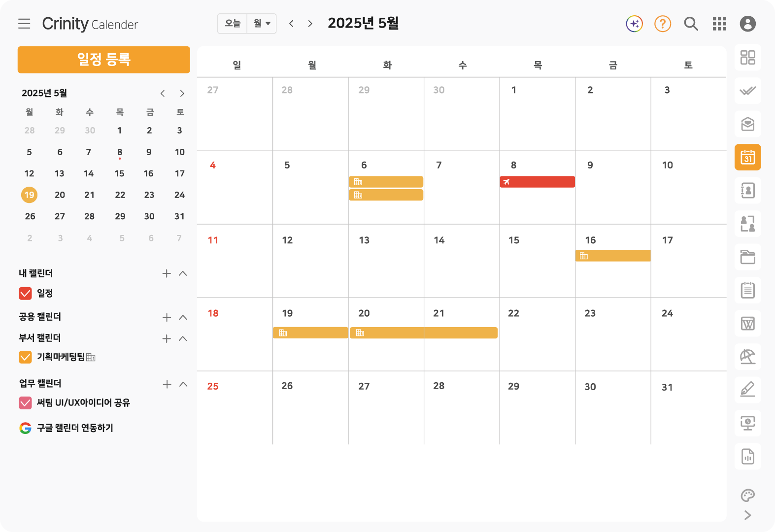
Task: Collapse the 부서 캘린더 section
Action: point(183,338)
